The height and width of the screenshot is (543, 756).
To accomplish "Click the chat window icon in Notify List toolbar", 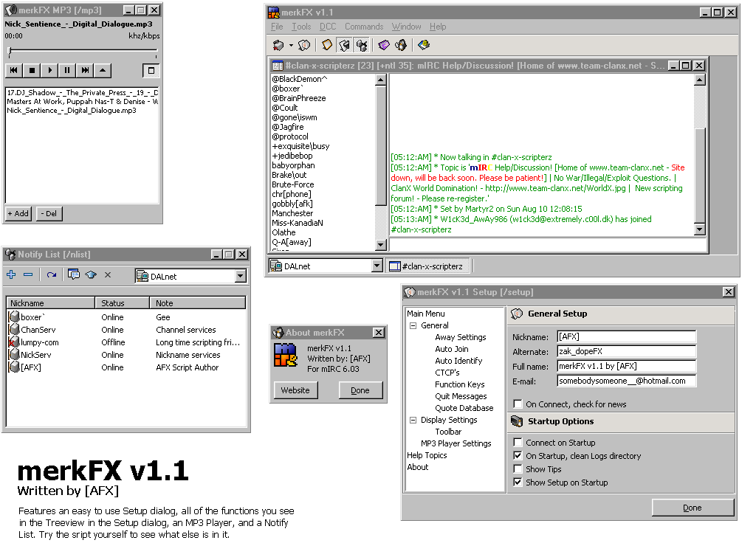I will pos(74,274).
